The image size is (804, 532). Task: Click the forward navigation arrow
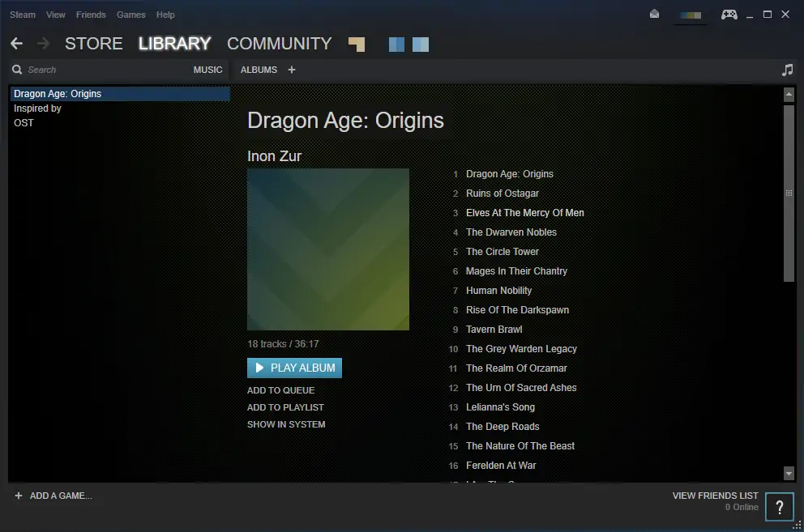tap(44, 44)
